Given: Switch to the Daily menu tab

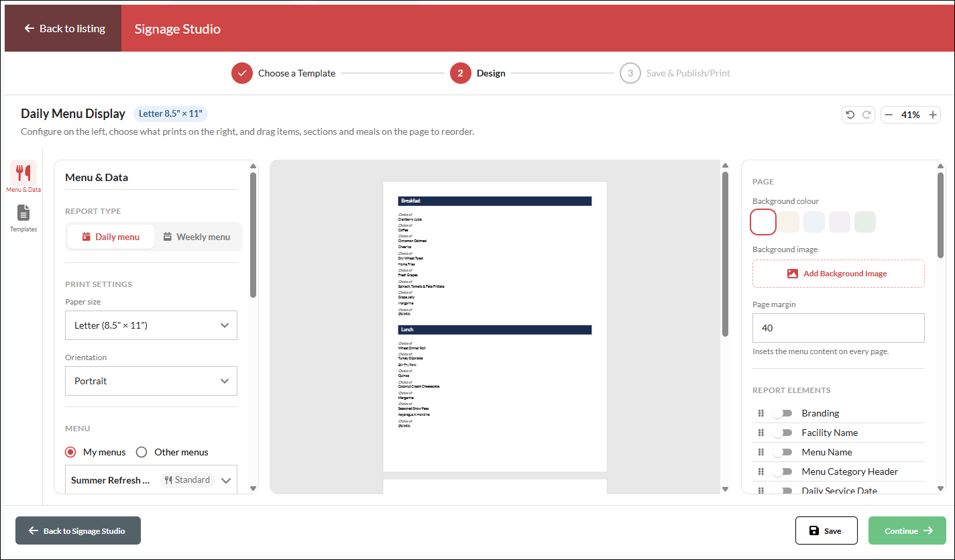Looking at the screenshot, I should pos(111,237).
